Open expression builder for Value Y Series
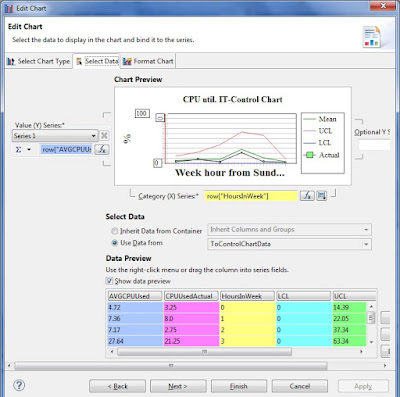400x397 pixels. click(102, 149)
